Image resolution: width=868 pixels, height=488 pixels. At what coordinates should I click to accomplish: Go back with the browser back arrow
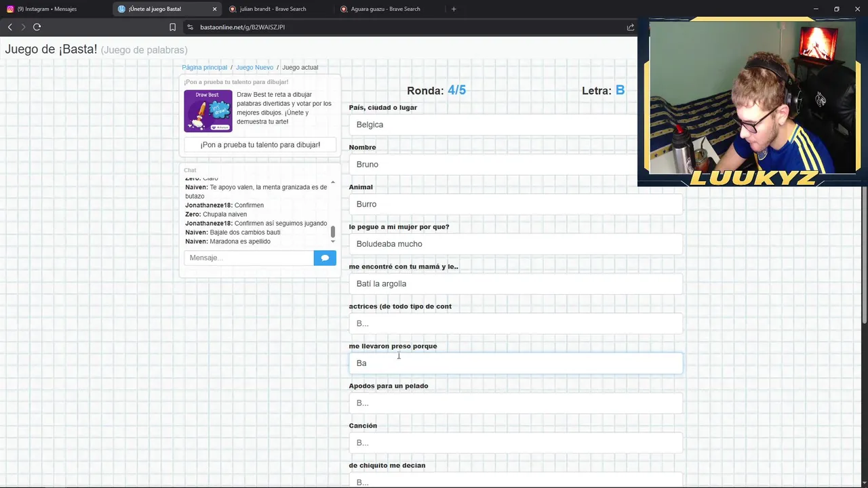click(x=9, y=27)
